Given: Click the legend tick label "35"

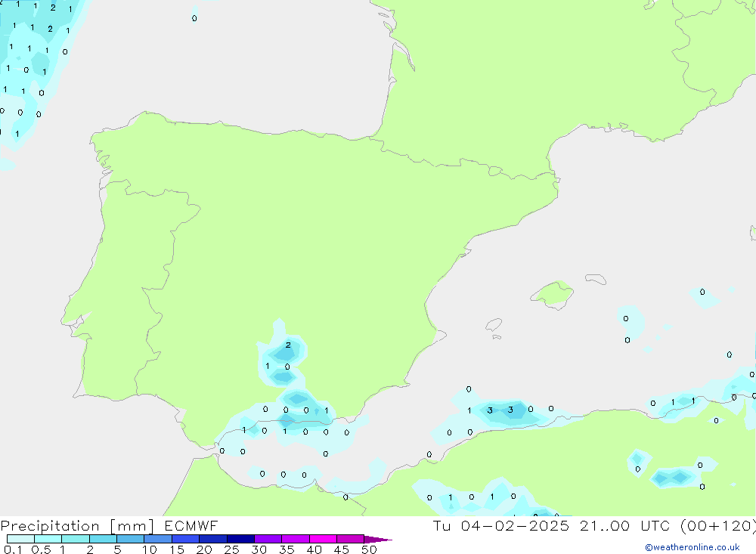Looking at the screenshot, I should tap(287, 549).
